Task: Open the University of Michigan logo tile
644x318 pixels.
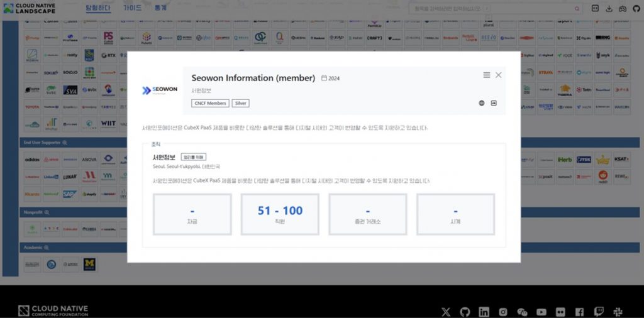Action: click(89, 264)
